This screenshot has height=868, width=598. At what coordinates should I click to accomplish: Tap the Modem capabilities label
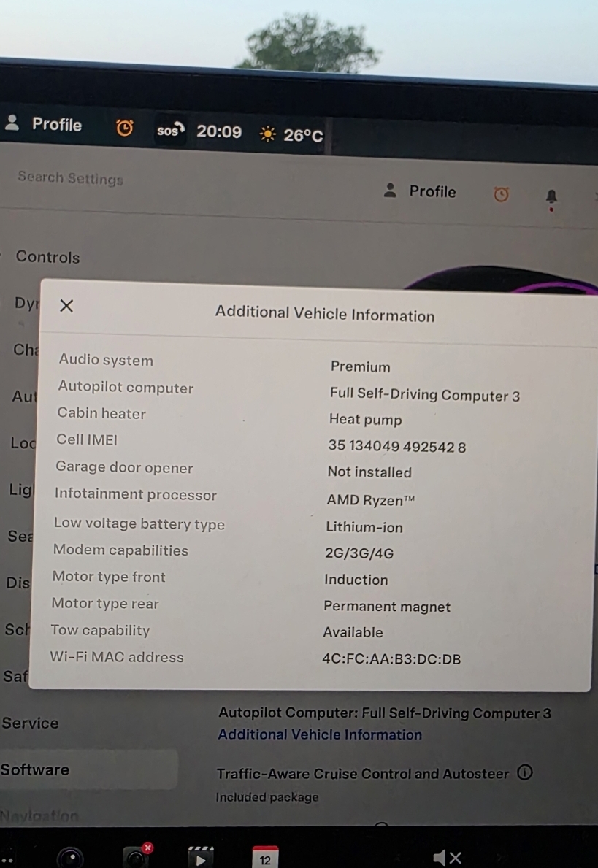(120, 550)
